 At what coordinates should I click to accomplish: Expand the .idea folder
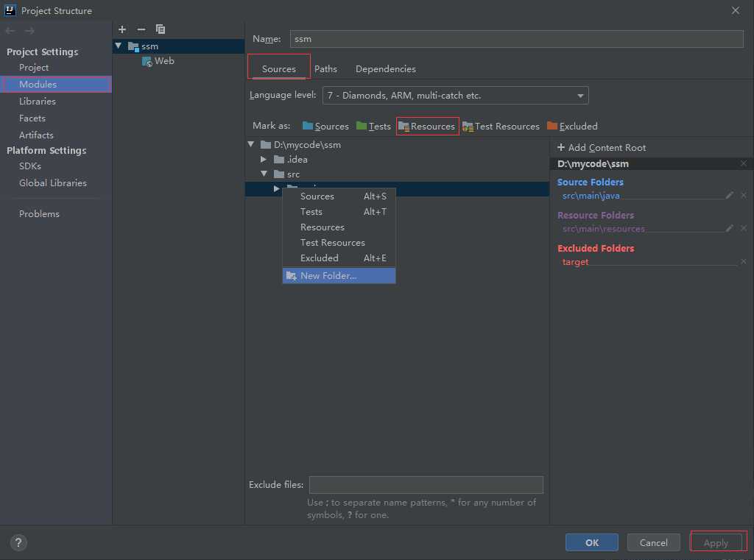click(x=264, y=159)
